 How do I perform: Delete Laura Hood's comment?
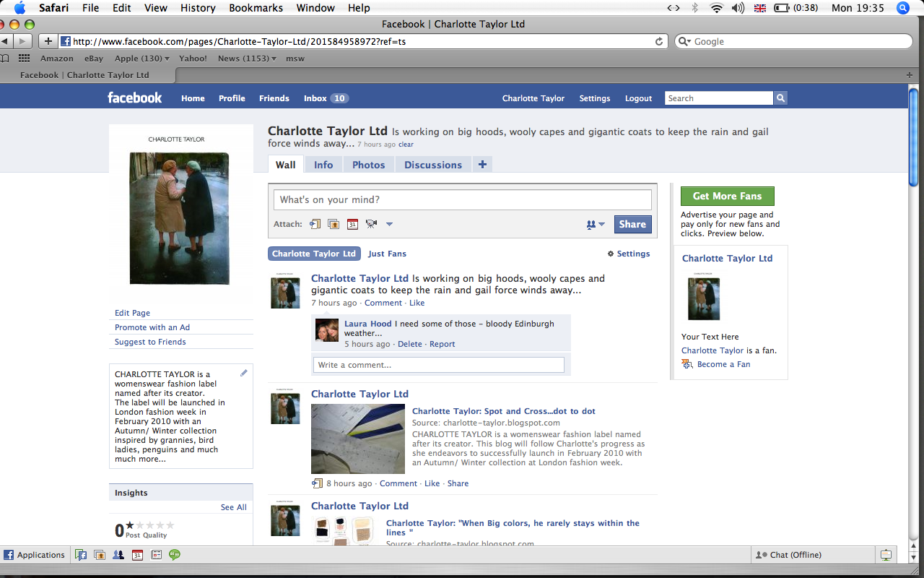410,344
